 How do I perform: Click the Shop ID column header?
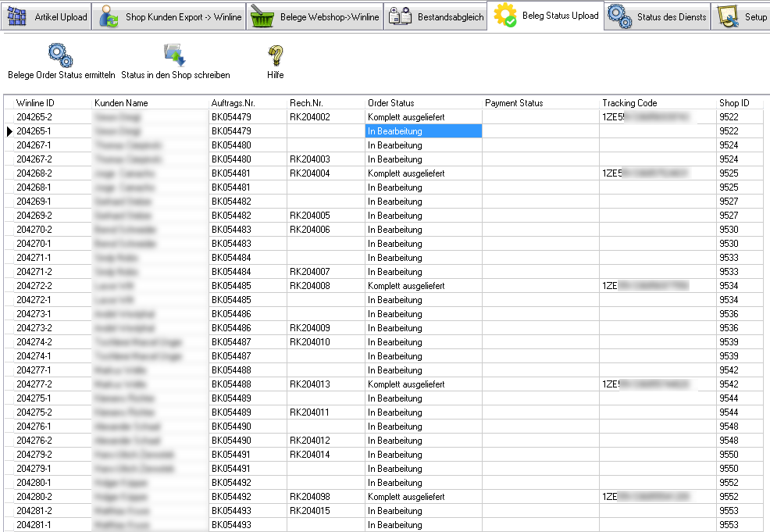coord(734,103)
